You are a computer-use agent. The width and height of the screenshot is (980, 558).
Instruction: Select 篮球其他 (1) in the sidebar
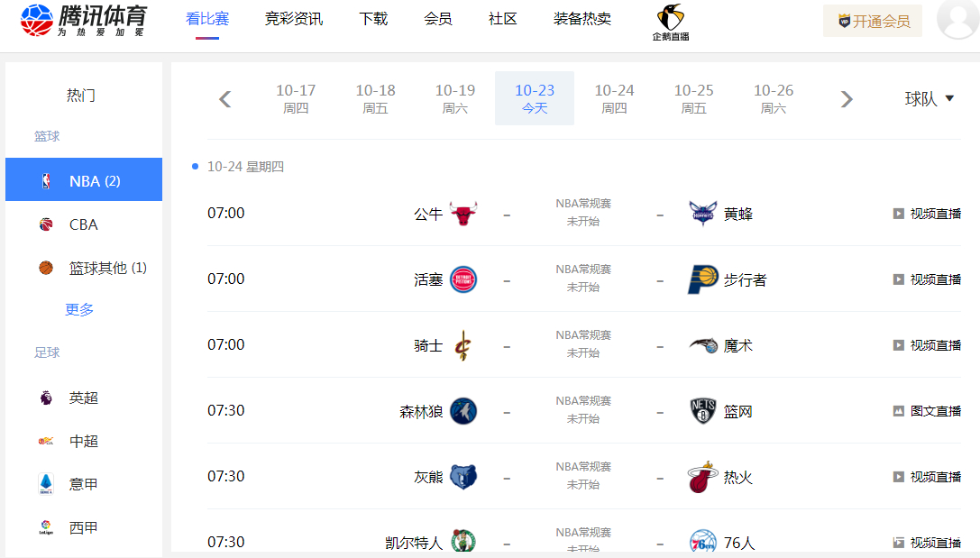click(84, 268)
